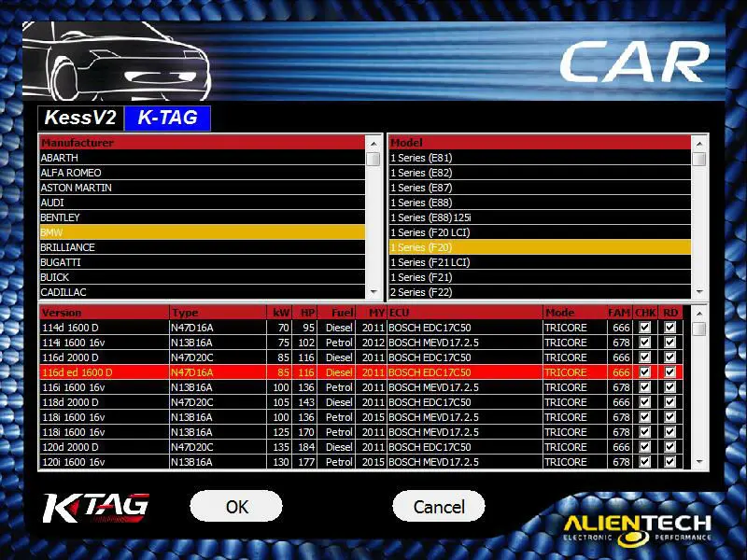Toggle RD checkbox for 120d 2000 D
This screenshot has width=747, height=560.
pyautogui.click(x=669, y=447)
